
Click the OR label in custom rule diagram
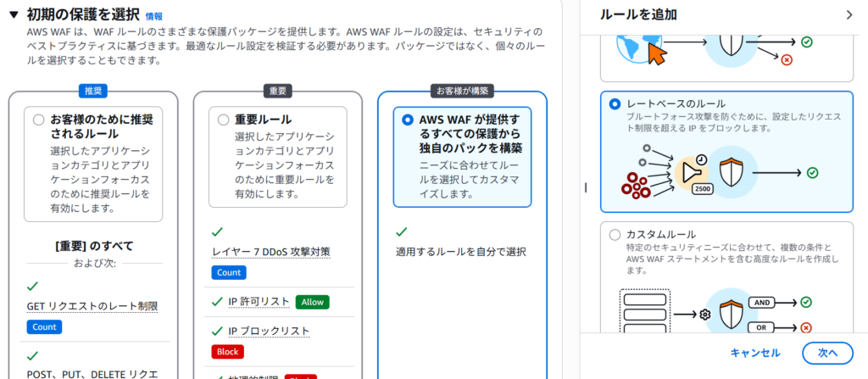coord(760,327)
